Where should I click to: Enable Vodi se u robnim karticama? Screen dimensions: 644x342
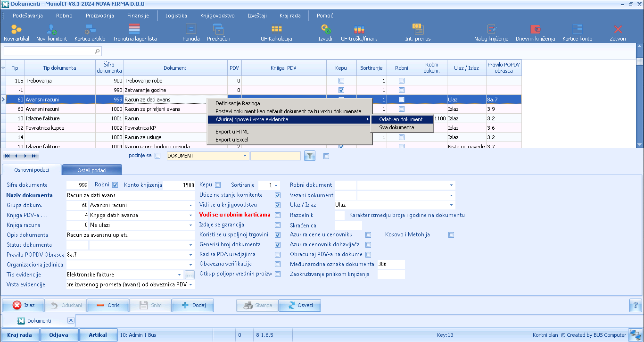(x=278, y=215)
